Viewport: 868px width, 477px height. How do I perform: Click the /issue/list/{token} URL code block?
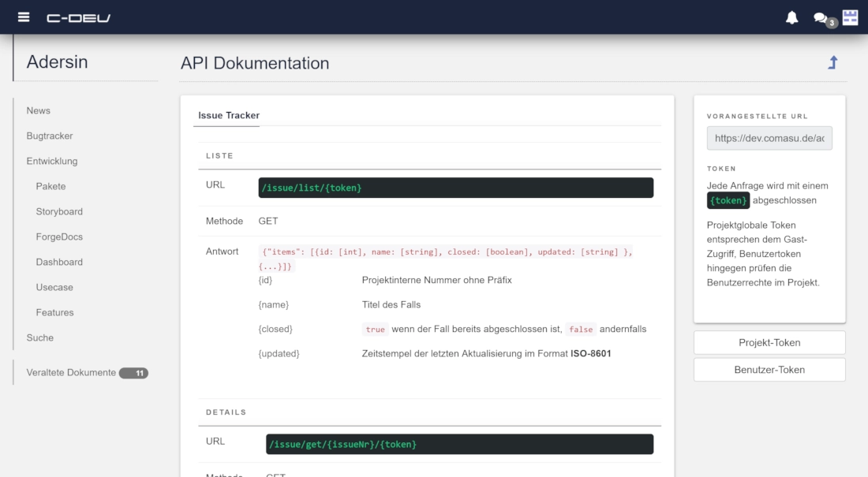[455, 188]
